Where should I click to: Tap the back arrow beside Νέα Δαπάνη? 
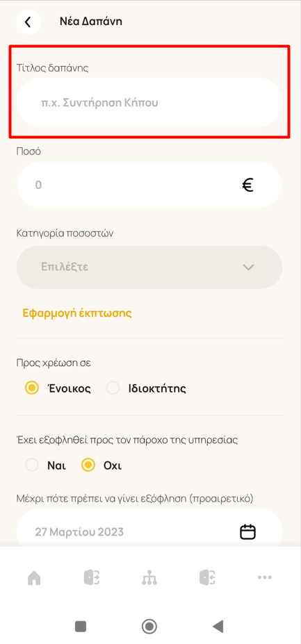coord(29,22)
